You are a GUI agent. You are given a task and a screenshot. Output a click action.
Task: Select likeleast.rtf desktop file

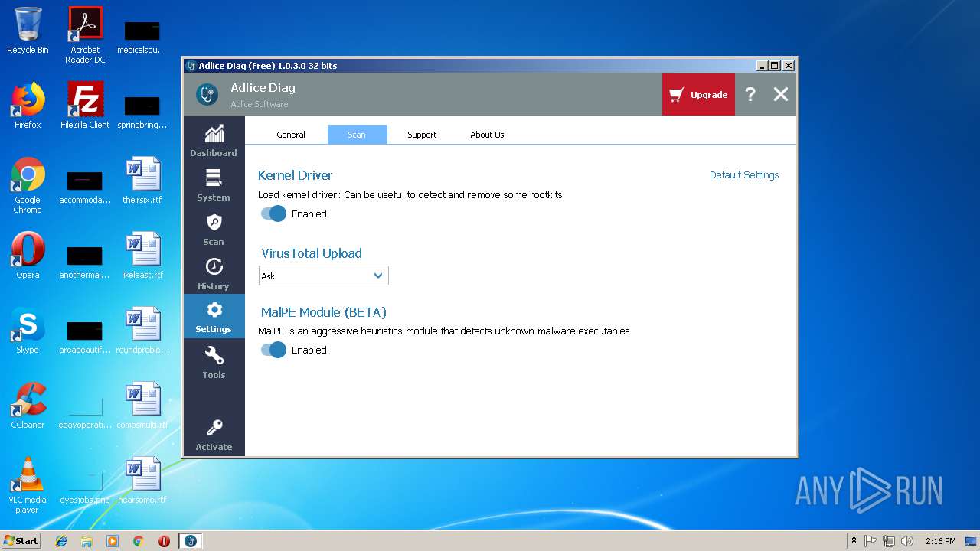tap(142, 256)
